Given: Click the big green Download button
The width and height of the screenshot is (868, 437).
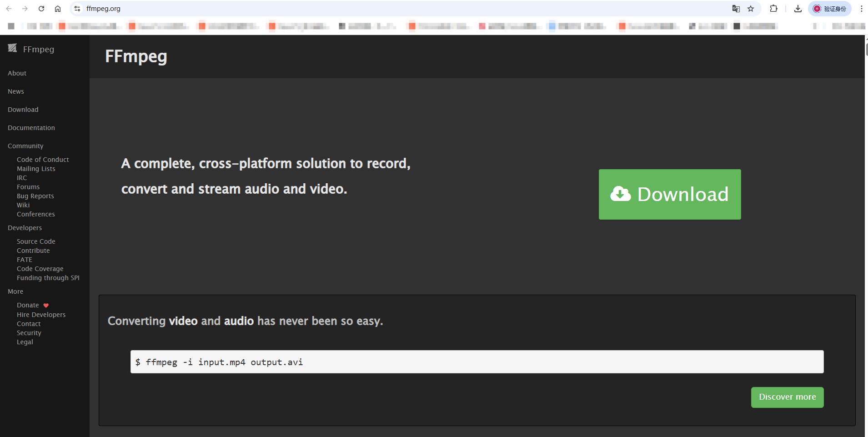Looking at the screenshot, I should pyautogui.click(x=670, y=194).
